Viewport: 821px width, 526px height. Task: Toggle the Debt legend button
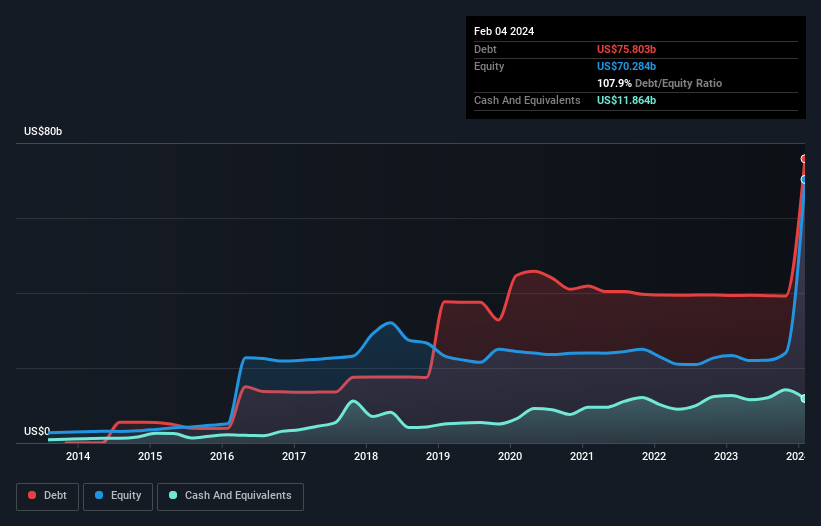[x=47, y=496]
